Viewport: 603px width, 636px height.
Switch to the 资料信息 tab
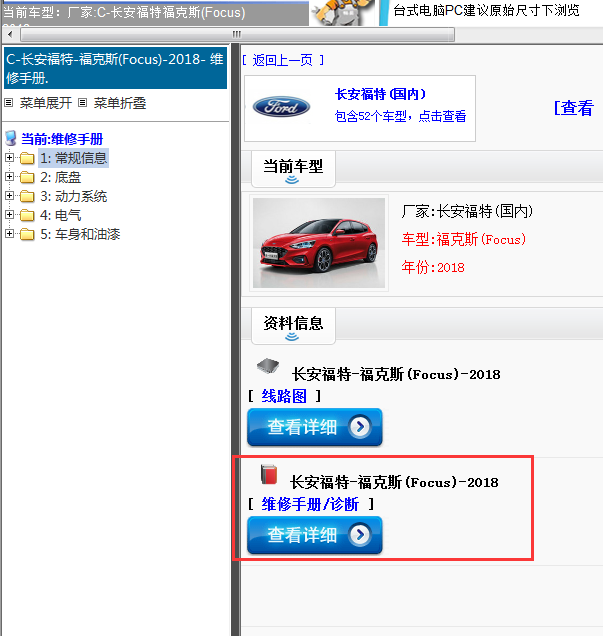tap(293, 326)
